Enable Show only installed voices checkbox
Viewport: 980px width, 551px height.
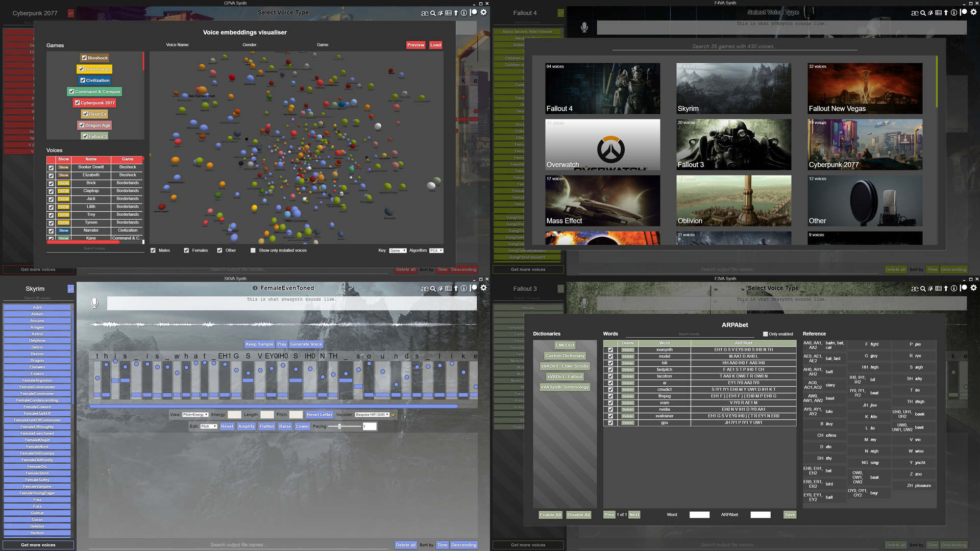click(253, 251)
